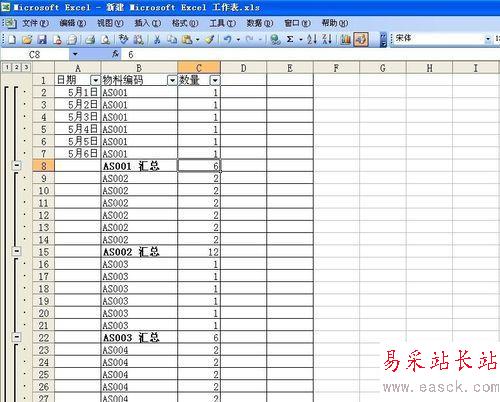Open the 窗口 menu

click(297, 23)
